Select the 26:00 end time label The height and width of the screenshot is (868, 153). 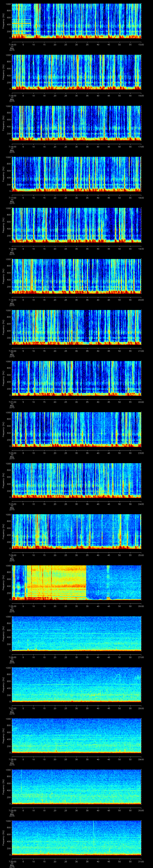click(x=141, y=606)
